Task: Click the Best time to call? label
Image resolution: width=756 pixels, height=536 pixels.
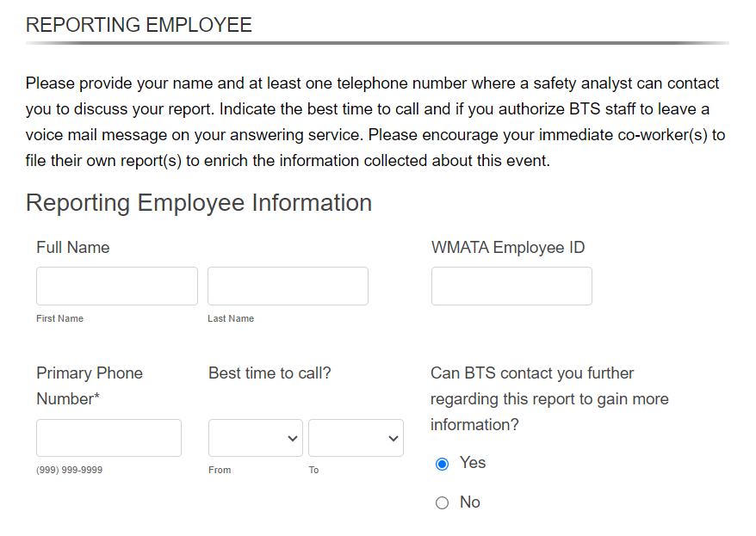Action: 270,373
